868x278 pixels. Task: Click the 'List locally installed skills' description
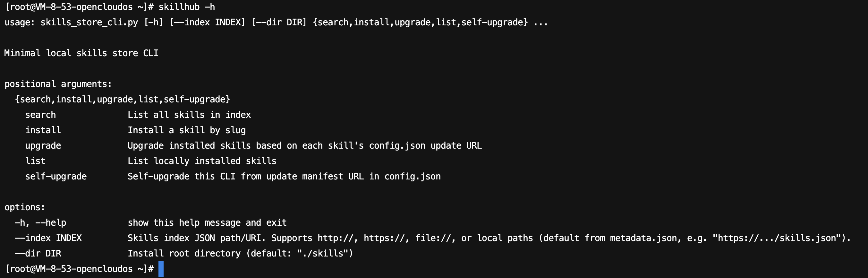click(x=202, y=161)
